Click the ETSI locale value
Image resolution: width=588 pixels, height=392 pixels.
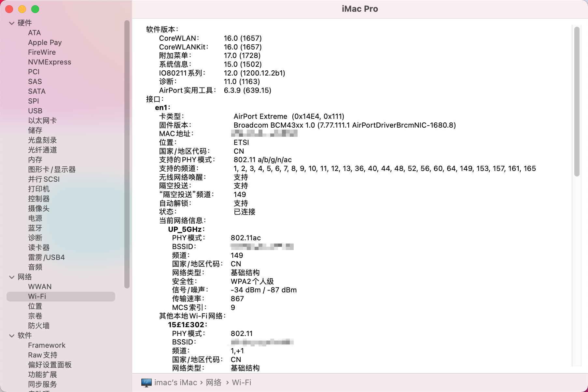tap(241, 143)
